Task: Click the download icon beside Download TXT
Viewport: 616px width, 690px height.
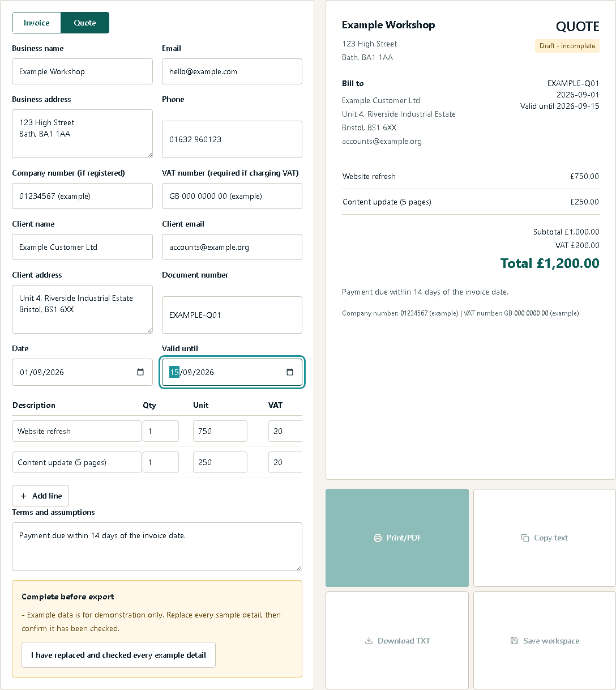Action: pyautogui.click(x=369, y=641)
